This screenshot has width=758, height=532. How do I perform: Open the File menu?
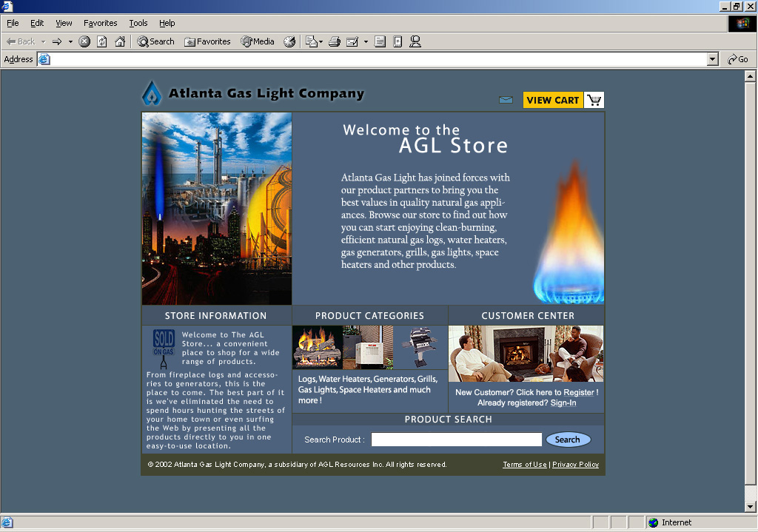pyautogui.click(x=13, y=23)
